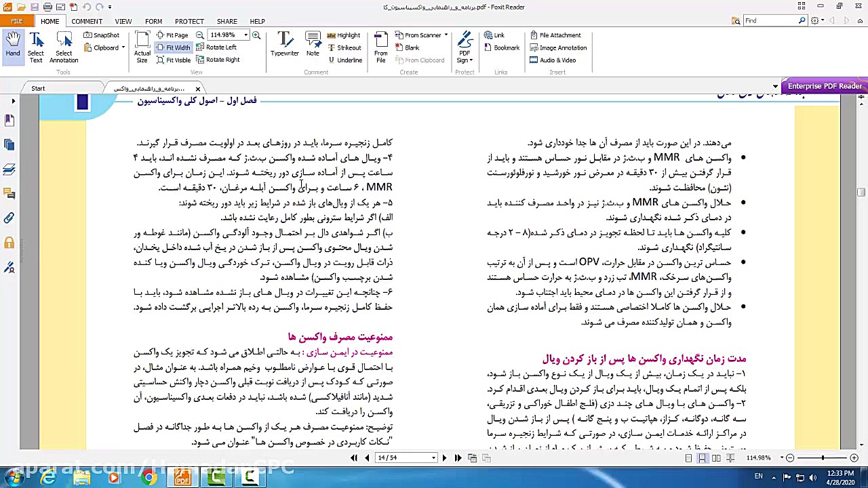Image resolution: width=868 pixels, height=488 pixels.
Task: Click the zoom slider plus button
Action: 853,458
